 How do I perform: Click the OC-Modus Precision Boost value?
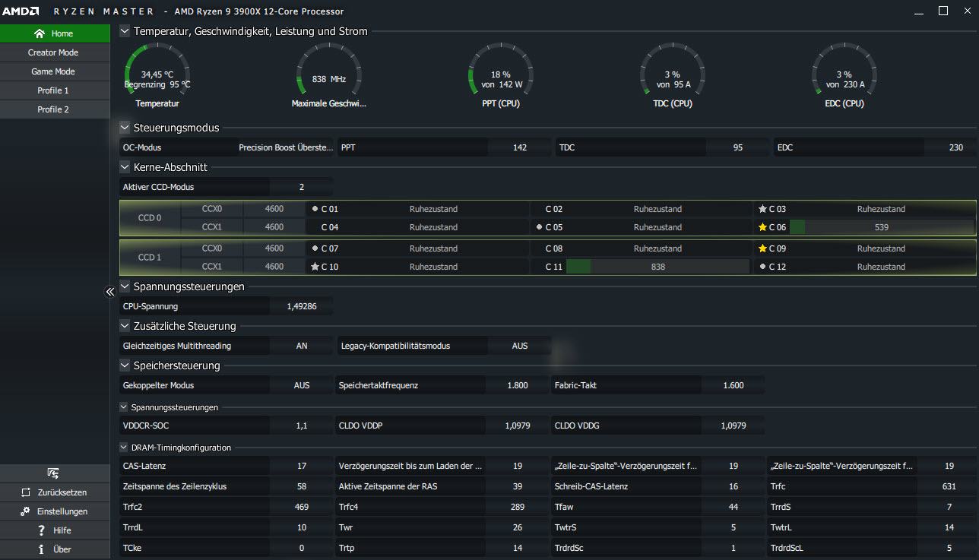(x=286, y=147)
